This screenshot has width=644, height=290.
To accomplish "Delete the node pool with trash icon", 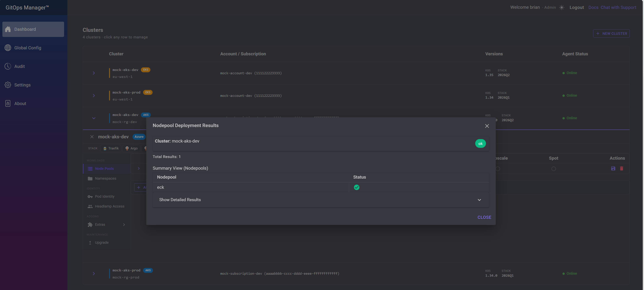I will point(621,169).
